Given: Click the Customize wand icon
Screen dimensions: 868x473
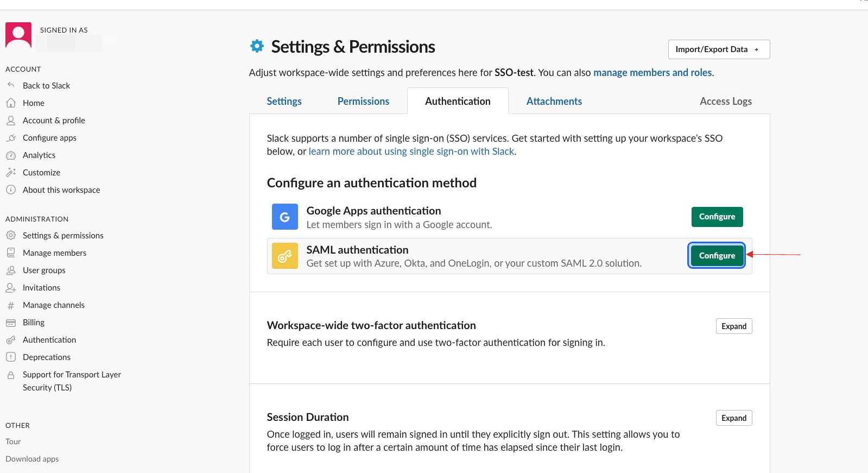Looking at the screenshot, I should 11,172.
